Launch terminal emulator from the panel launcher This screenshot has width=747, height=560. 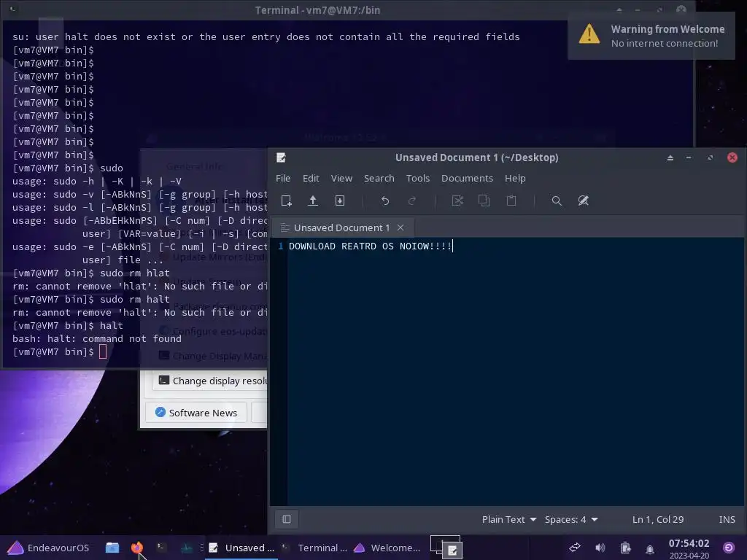click(x=161, y=548)
